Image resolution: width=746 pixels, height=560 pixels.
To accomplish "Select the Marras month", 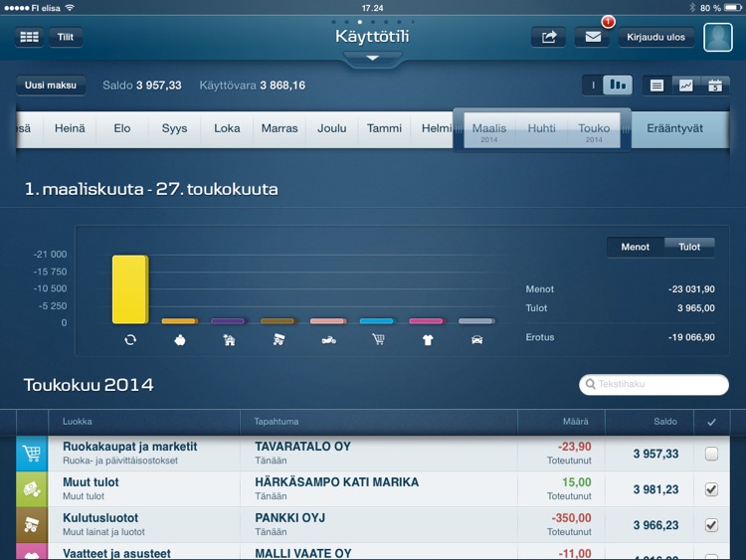I will pos(280,129).
